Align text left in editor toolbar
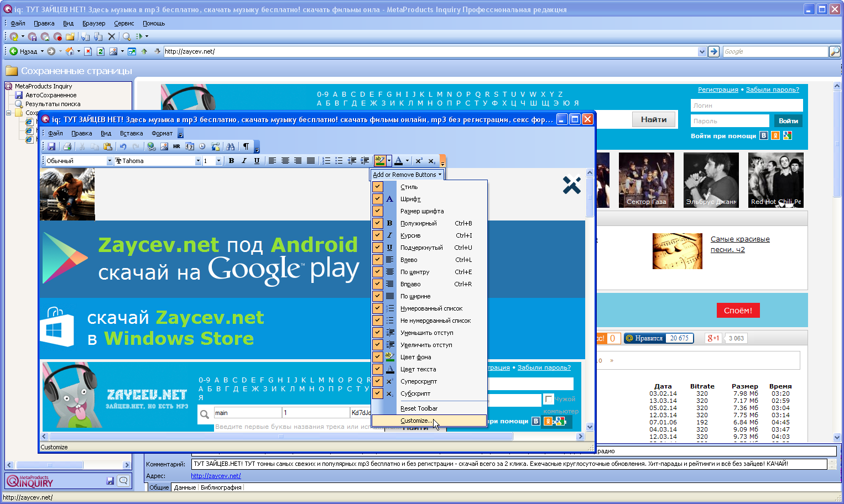 pyautogui.click(x=272, y=161)
